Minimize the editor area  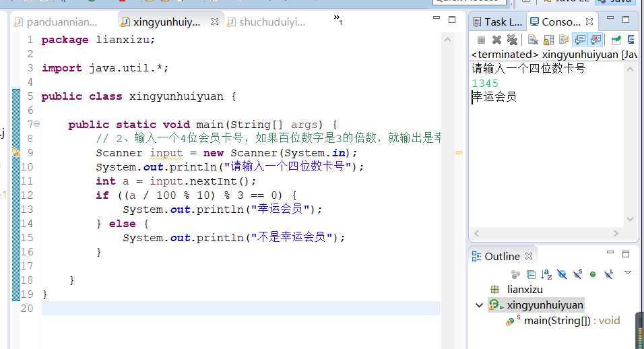(x=436, y=18)
